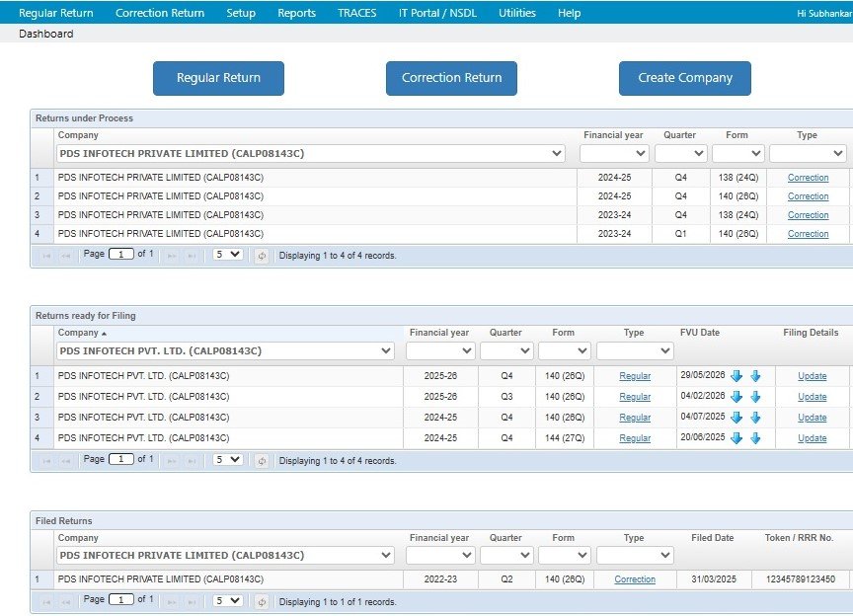Viewport: 853px width, 616px height.
Task: Open Financial year filter in Returns ready for Filing
Action: click(440, 351)
